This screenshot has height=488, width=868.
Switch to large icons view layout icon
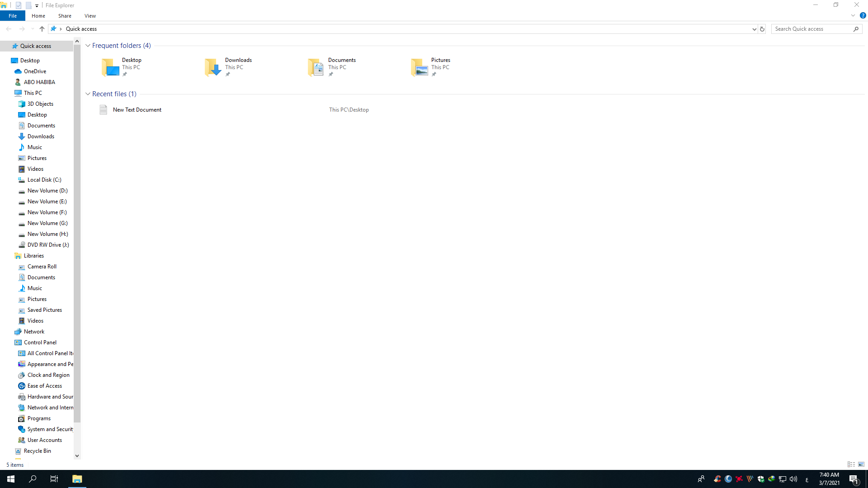tap(861, 465)
